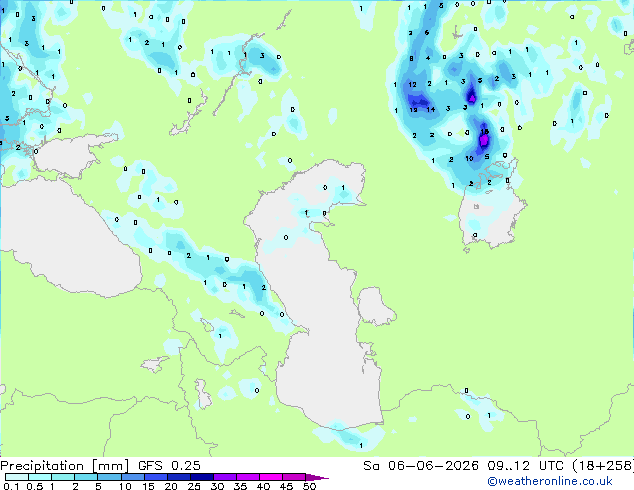The image size is (634, 490).
Task: Select the 'GFS 0.25' model label
Action: tap(169, 466)
